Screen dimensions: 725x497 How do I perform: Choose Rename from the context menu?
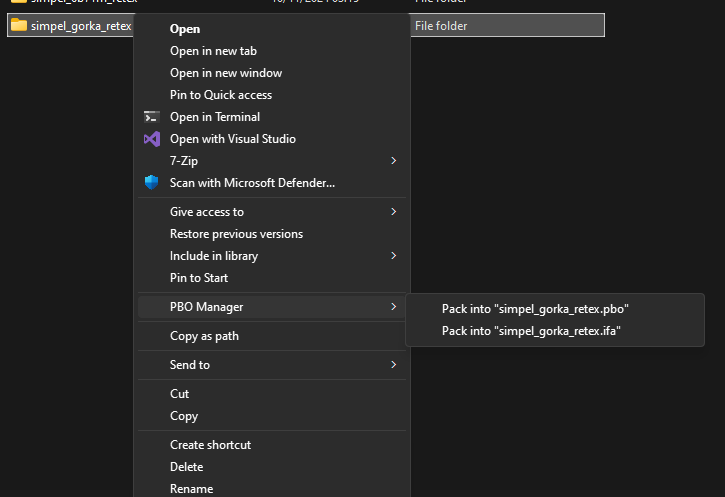pos(191,488)
